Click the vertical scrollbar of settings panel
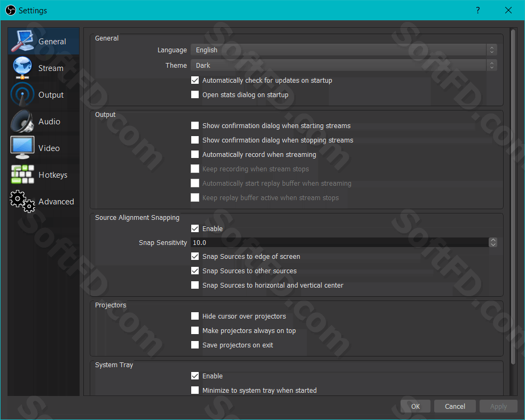 pyautogui.click(x=513, y=197)
